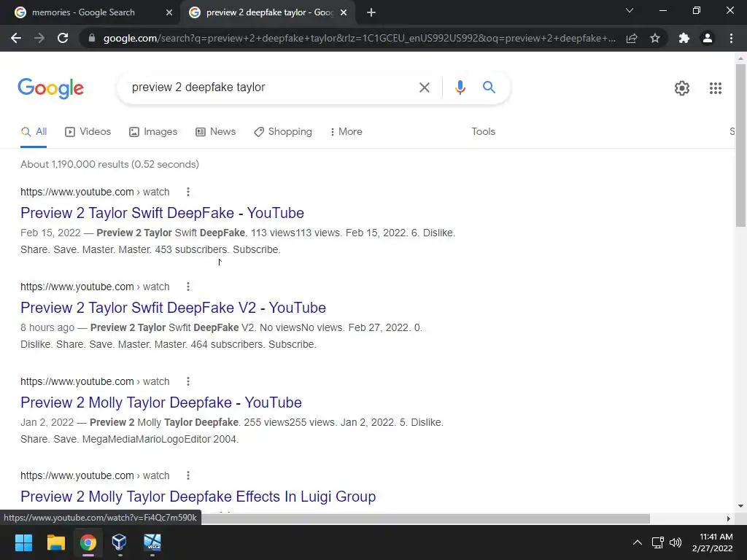Open Google quick settings gear
This screenshot has width=747, height=560.
tap(682, 88)
